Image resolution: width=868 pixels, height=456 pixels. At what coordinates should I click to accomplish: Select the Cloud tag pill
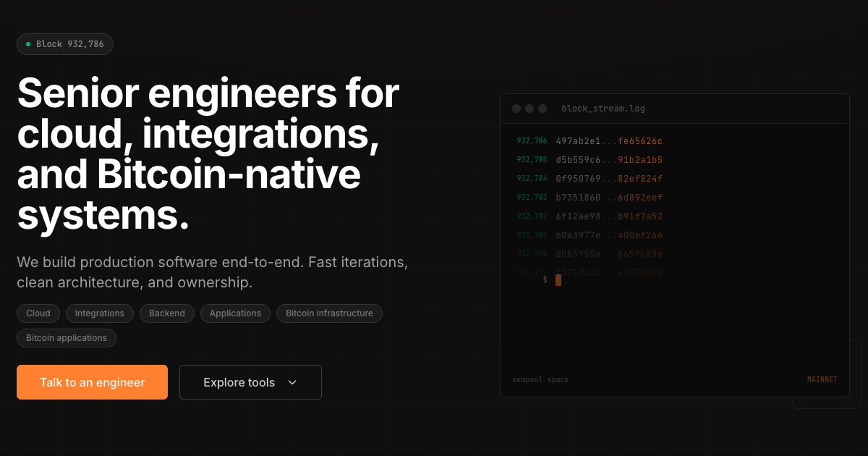point(38,313)
